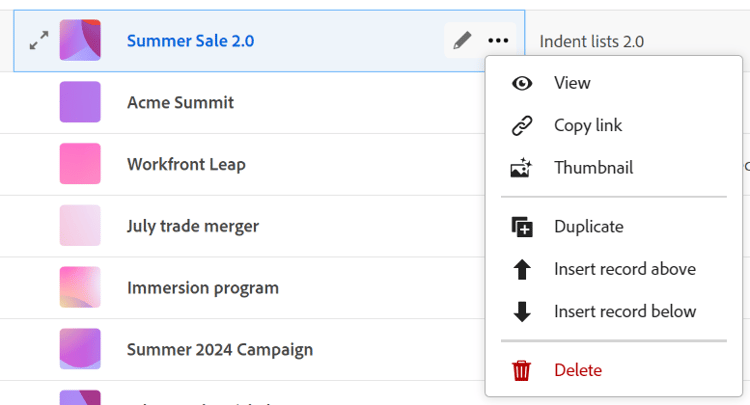Click the Workfront Leap pink thumbnail
Image resolution: width=750 pixels, height=405 pixels.
(80, 164)
